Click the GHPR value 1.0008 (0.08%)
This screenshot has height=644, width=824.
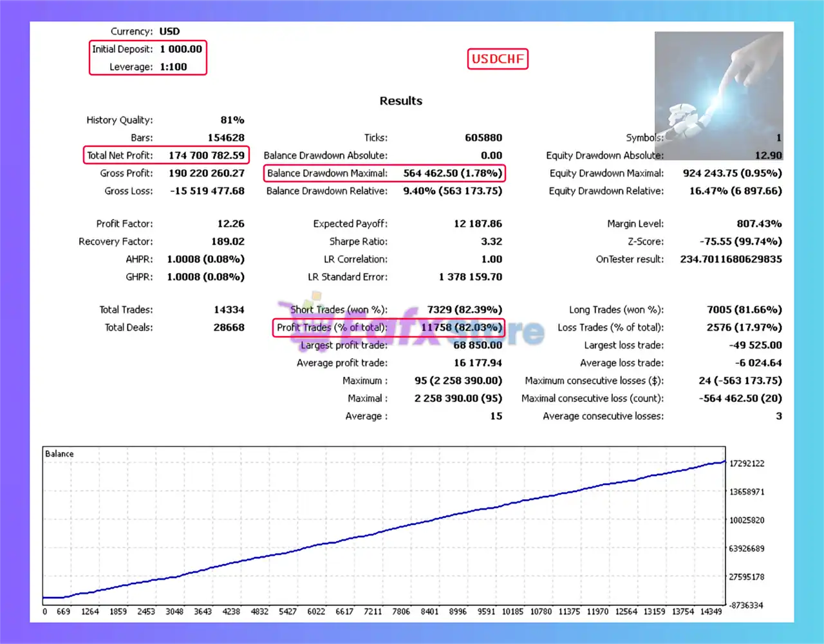coord(206,276)
